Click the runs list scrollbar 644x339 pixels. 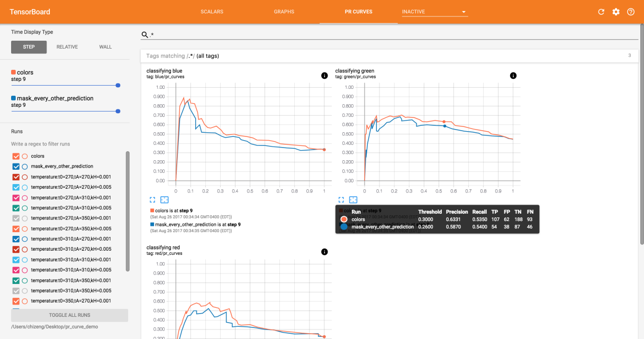[x=127, y=212]
